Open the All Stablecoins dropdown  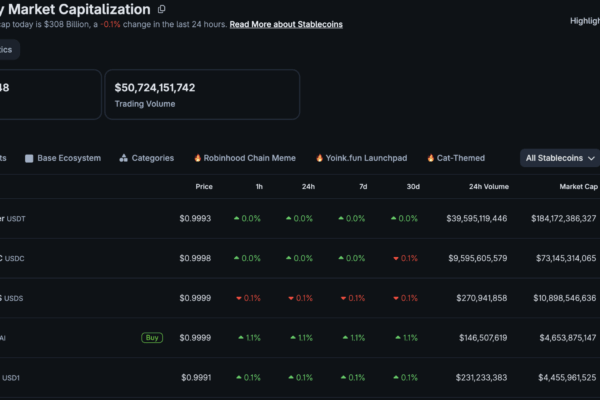pyautogui.click(x=560, y=158)
